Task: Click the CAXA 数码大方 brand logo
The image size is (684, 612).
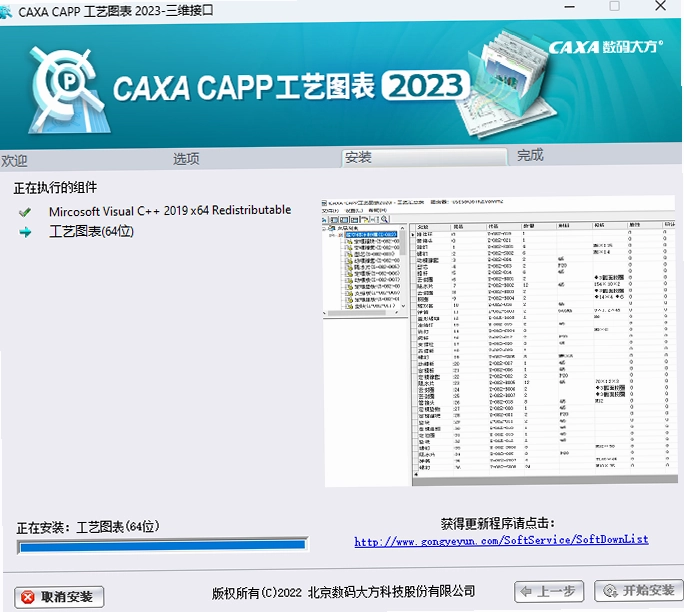Action: click(605, 47)
